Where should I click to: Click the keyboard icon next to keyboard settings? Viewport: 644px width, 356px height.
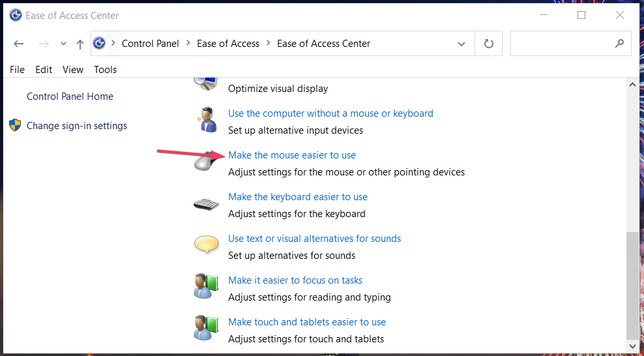point(206,204)
